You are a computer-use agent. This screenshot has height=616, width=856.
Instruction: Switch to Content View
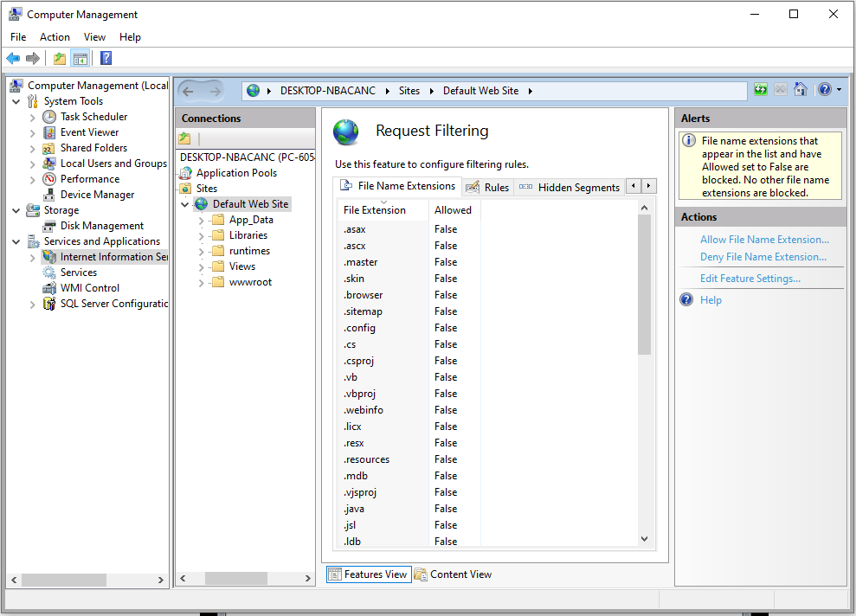click(x=454, y=574)
